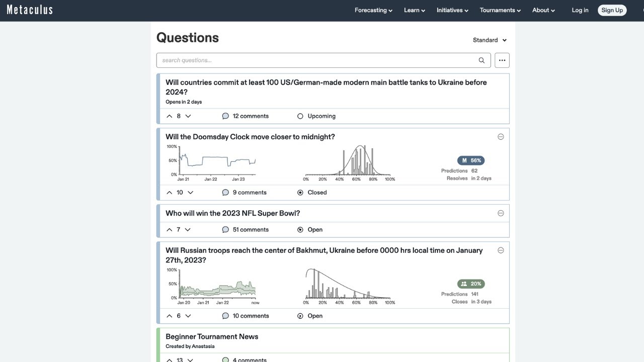Open the three-dots filter options button
Screen dimensions: 644x362
coord(502,60)
